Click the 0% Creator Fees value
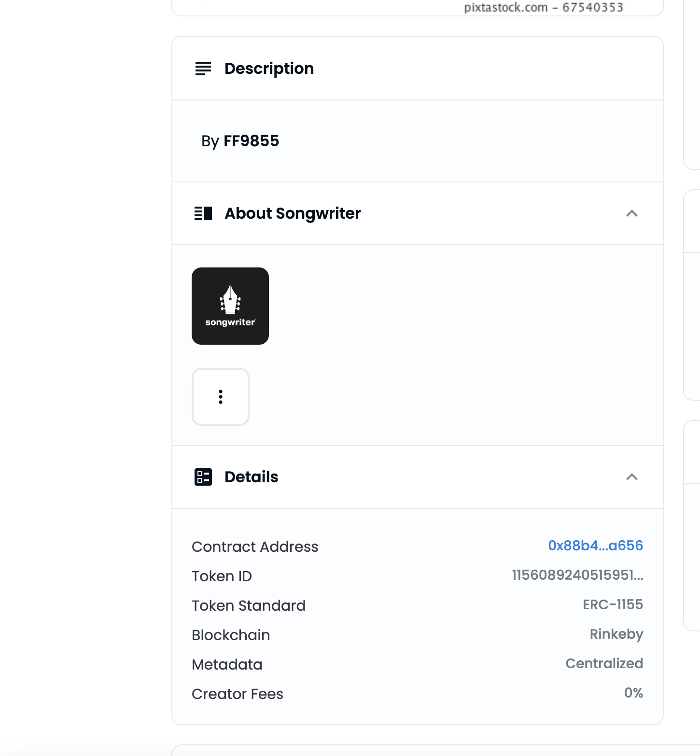The width and height of the screenshot is (700, 756). click(x=633, y=693)
